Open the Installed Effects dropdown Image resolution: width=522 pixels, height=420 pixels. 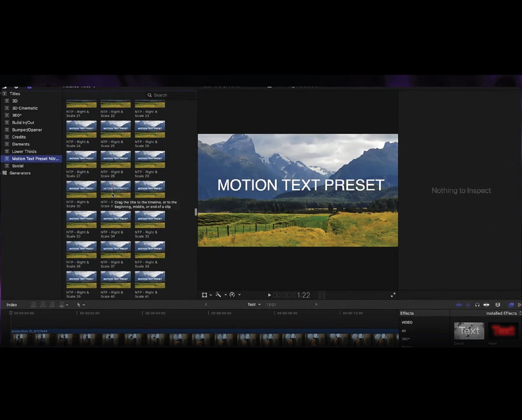tap(502, 313)
